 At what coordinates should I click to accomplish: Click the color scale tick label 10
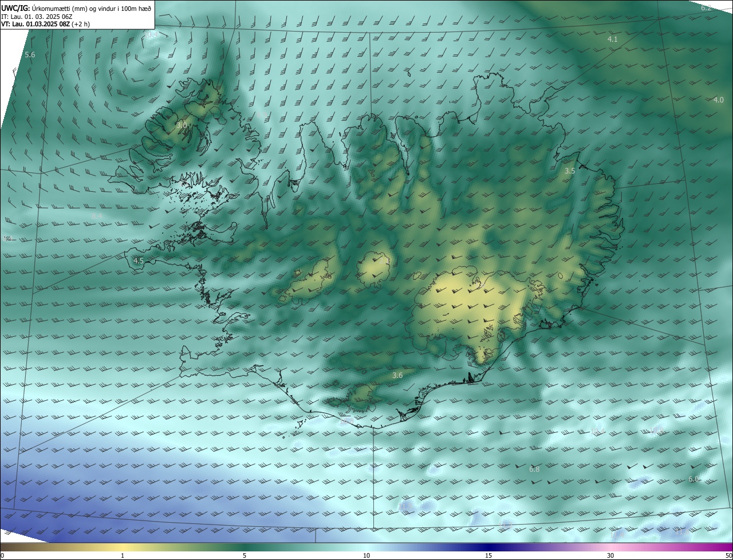click(366, 555)
